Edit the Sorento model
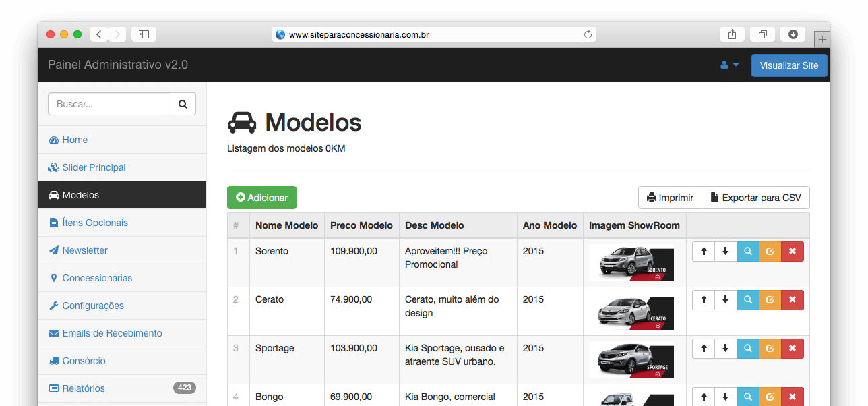The height and width of the screenshot is (406, 868). [770, 252]
